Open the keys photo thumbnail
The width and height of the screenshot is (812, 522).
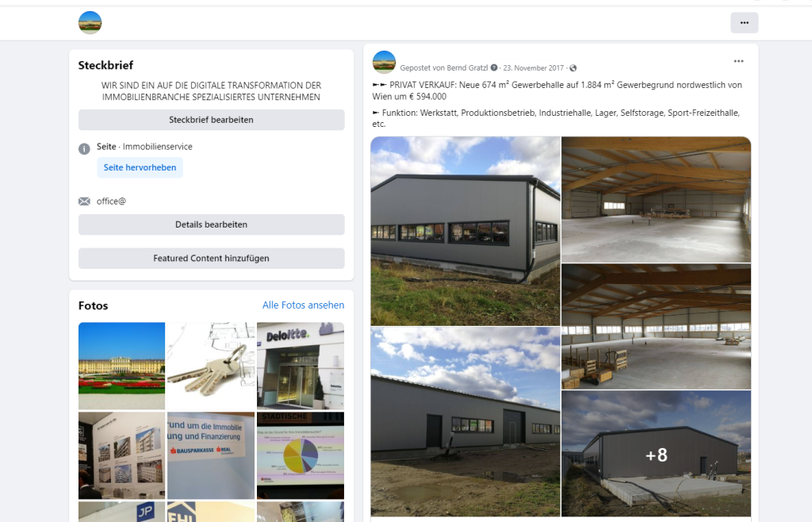(x=211, y=367)
